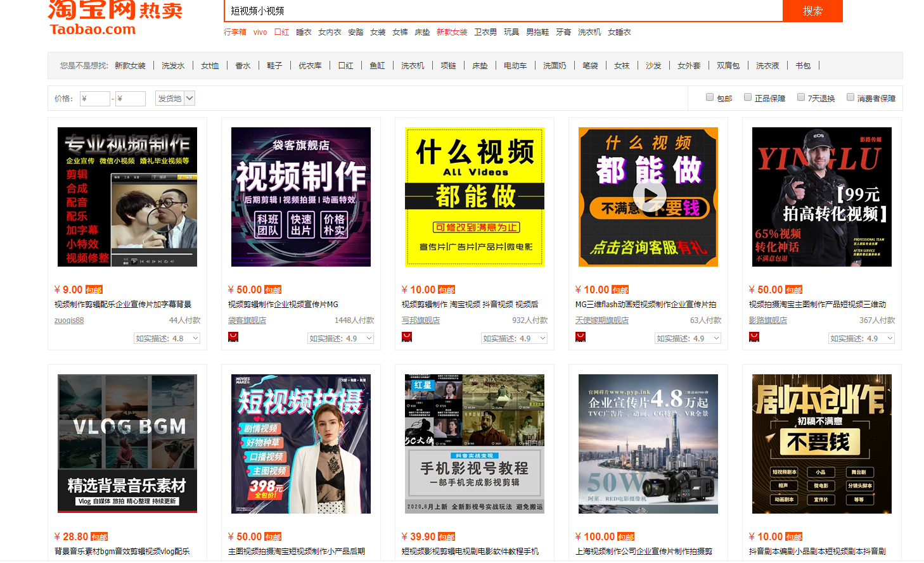924x563 pixels.
Task: Expand 如实描述 dropdown for 写邦旗舰店
Action: pyautogui.click(x=515, y=339)
